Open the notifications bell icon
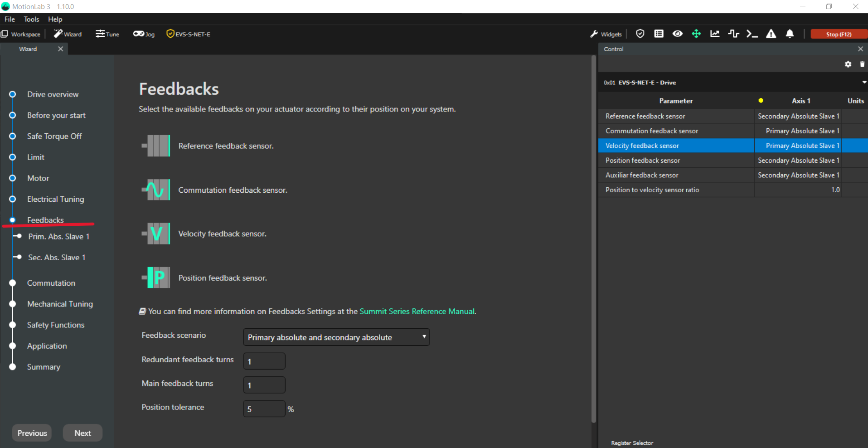This screenshot has height=448, width=868. [x=790, y=34]
